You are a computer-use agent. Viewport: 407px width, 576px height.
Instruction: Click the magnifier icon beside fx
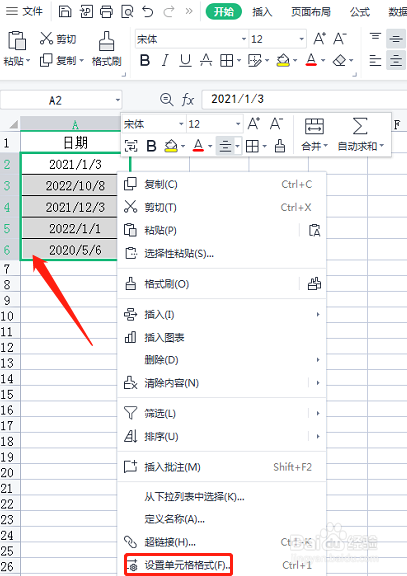coord(166,100)
